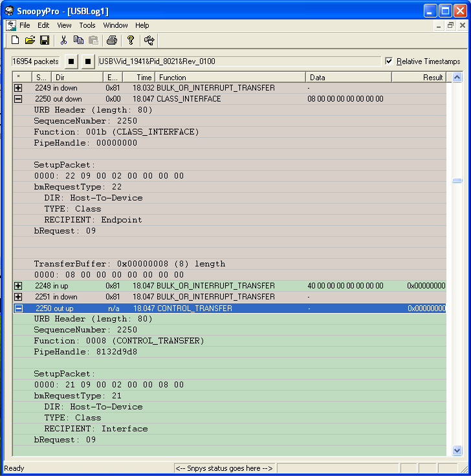
Task: Open the Window menu
Action: click(115, 25)
